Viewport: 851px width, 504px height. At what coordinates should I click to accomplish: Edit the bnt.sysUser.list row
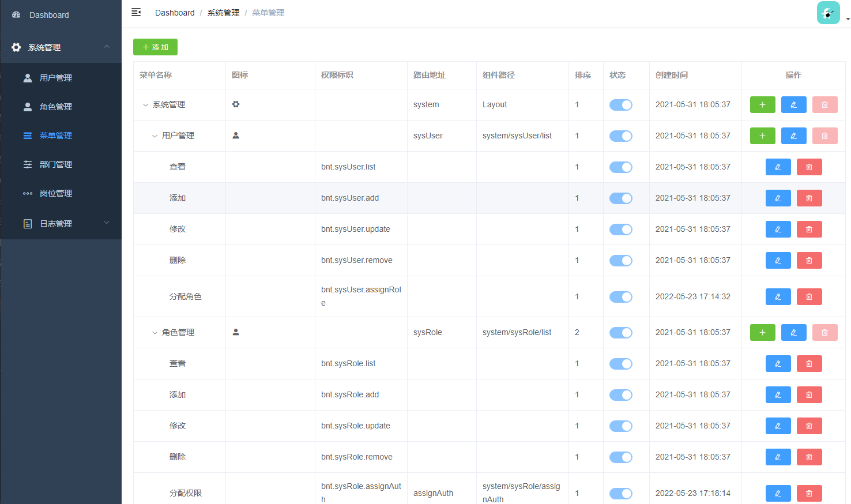click(778, 167)
